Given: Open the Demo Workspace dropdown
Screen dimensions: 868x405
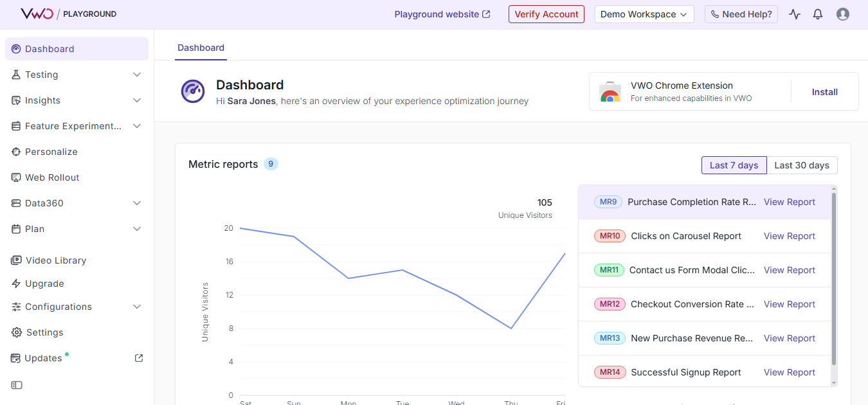Looking at the screenshot, I should [x=644, y=14].
